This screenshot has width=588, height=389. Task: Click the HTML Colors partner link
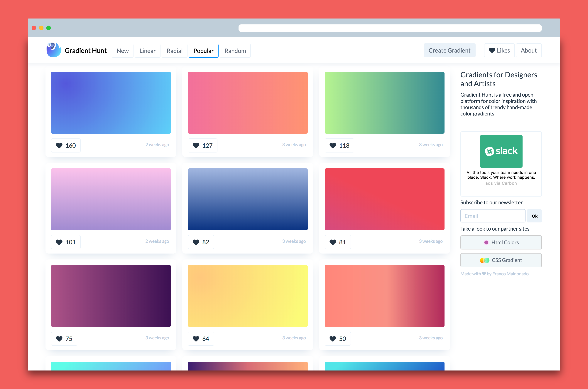coord(501,242)
